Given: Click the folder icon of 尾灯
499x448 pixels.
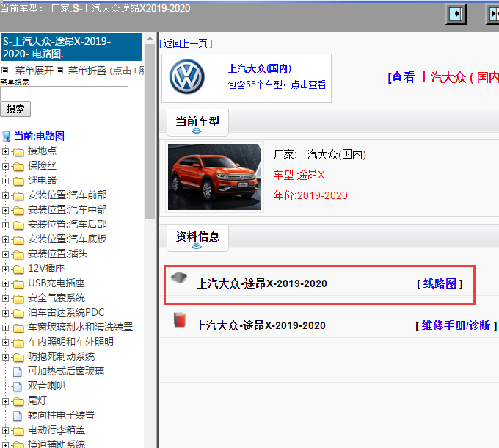Looking at the screenshot, I should point(18,402).
